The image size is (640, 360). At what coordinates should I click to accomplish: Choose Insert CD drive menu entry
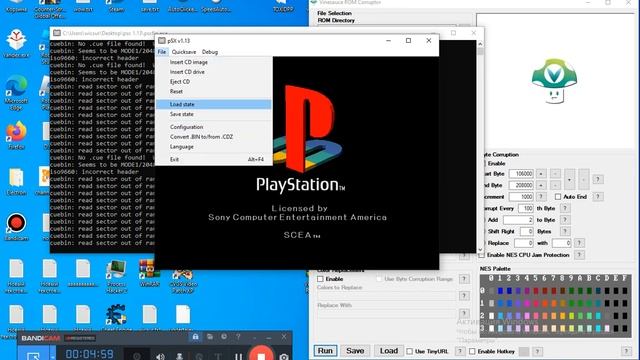tap(214, 72)
